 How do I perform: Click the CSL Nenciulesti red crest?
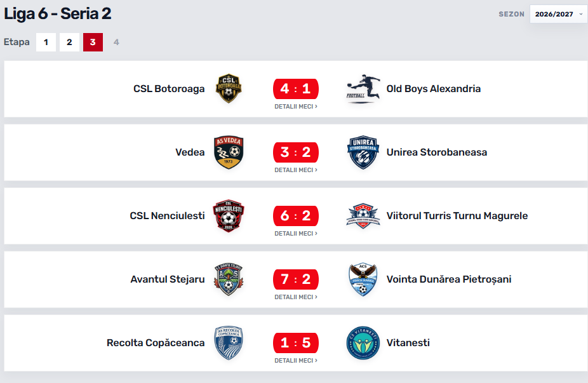pyautogui.click(x=229, y=216)
